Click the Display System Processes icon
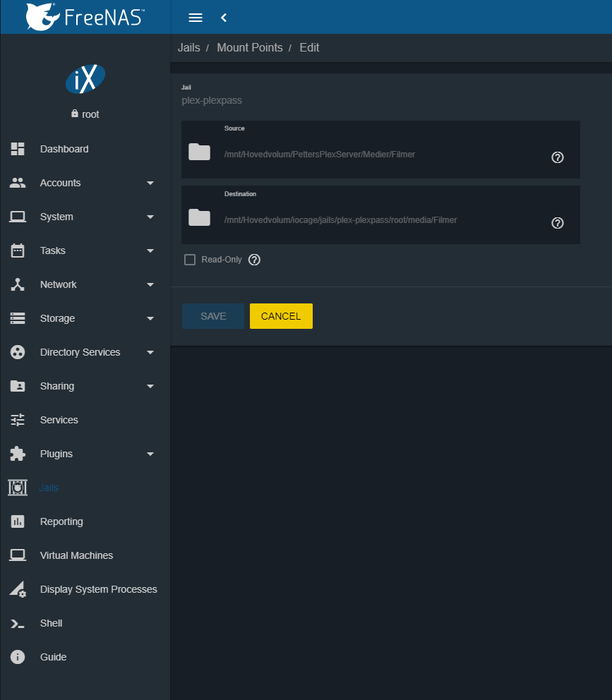 (18, 589)
